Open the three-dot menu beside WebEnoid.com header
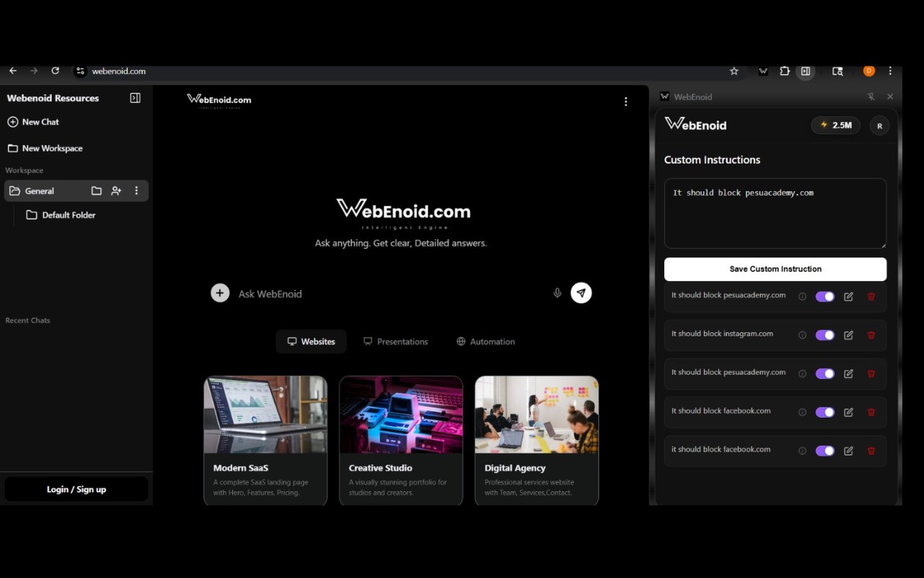Viewport: 924px width, 578px height. point(626,102)
